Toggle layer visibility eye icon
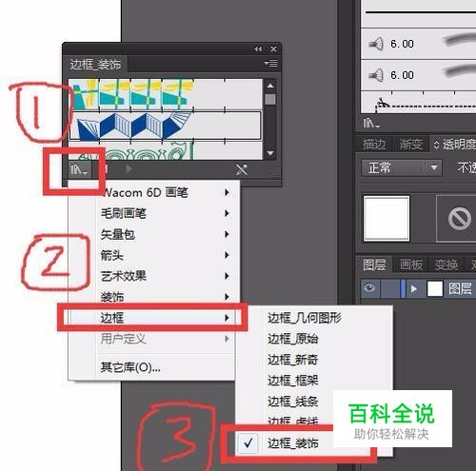476x471 pixels. (x=370, y=288)
